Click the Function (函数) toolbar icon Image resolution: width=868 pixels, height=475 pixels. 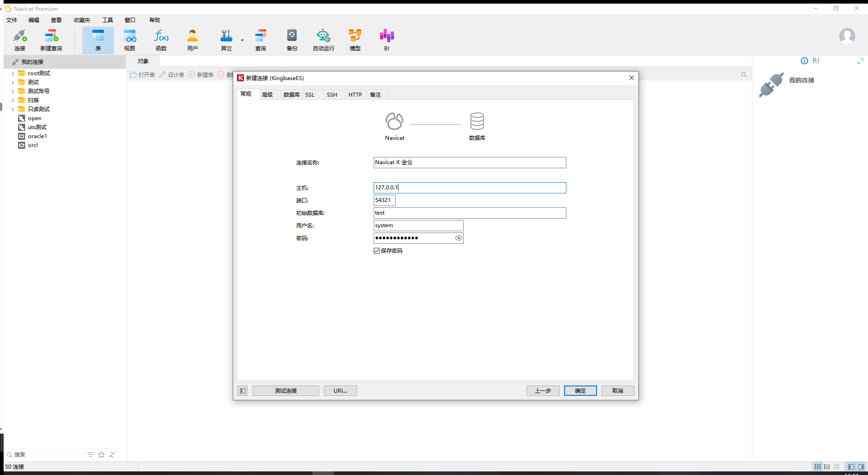click(161, 40)
